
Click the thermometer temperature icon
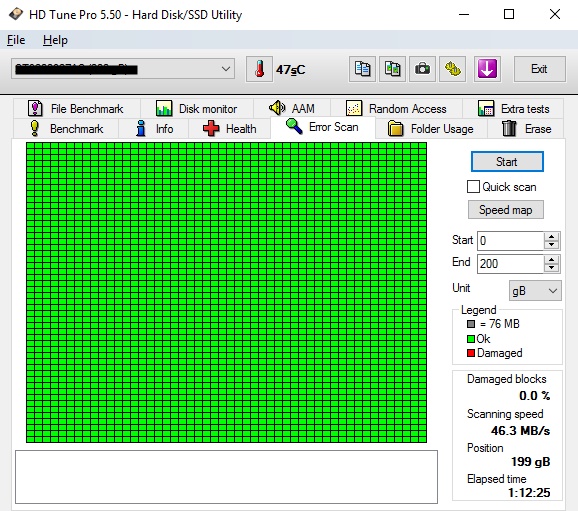pyautogui.click(x=259, y=69)
